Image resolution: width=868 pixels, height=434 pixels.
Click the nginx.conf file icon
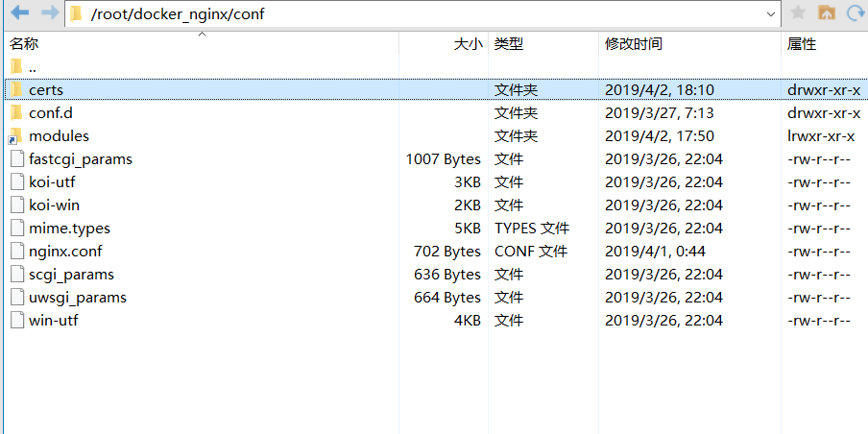pyautogui.click(x=17, y=252)
